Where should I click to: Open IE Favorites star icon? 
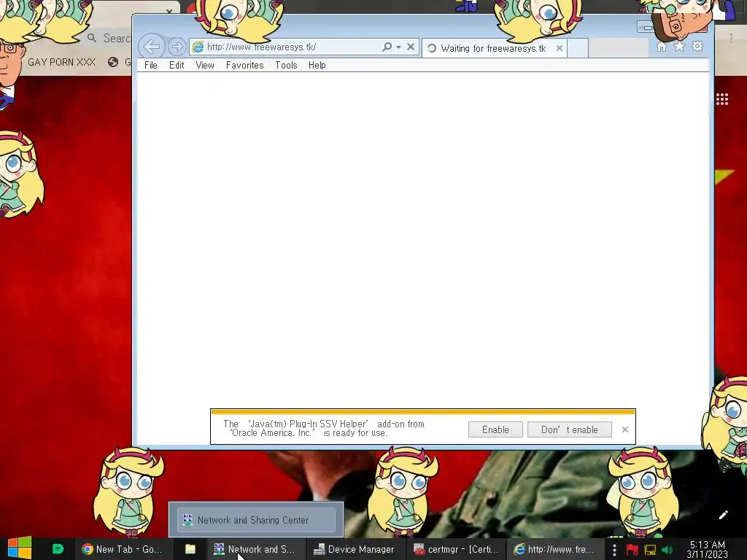click(x=679, y=46)
